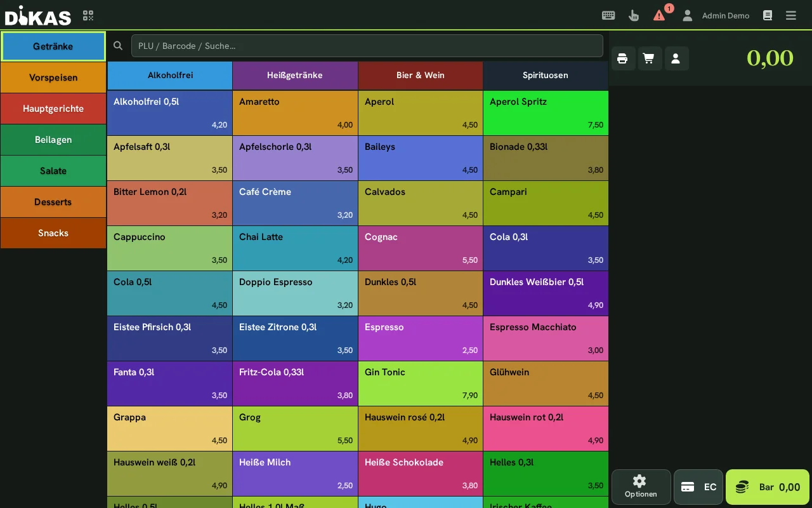
Task: Select the Snacks category
Action: click(x=53, y=233)
